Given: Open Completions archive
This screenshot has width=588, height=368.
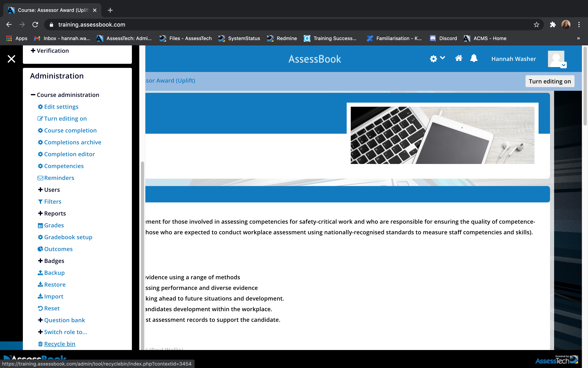Looking at the screenshot, I should click(x=73, y=142).
